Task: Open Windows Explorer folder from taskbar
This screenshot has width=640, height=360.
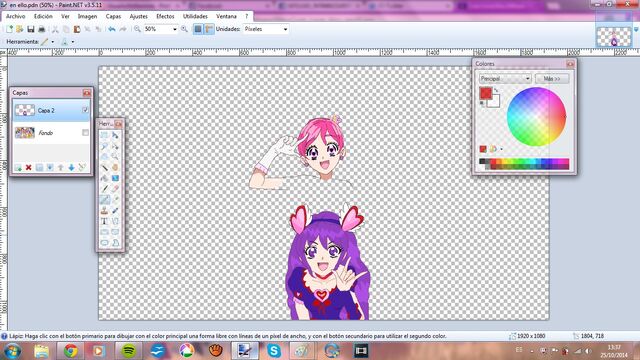Action: pyautogui.click(x=41, y=350)
